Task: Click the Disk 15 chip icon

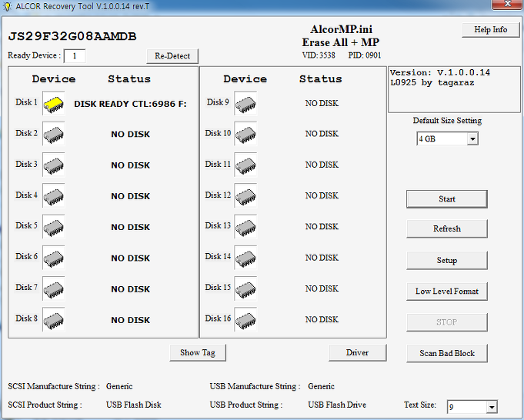Action: pos(245,288)
